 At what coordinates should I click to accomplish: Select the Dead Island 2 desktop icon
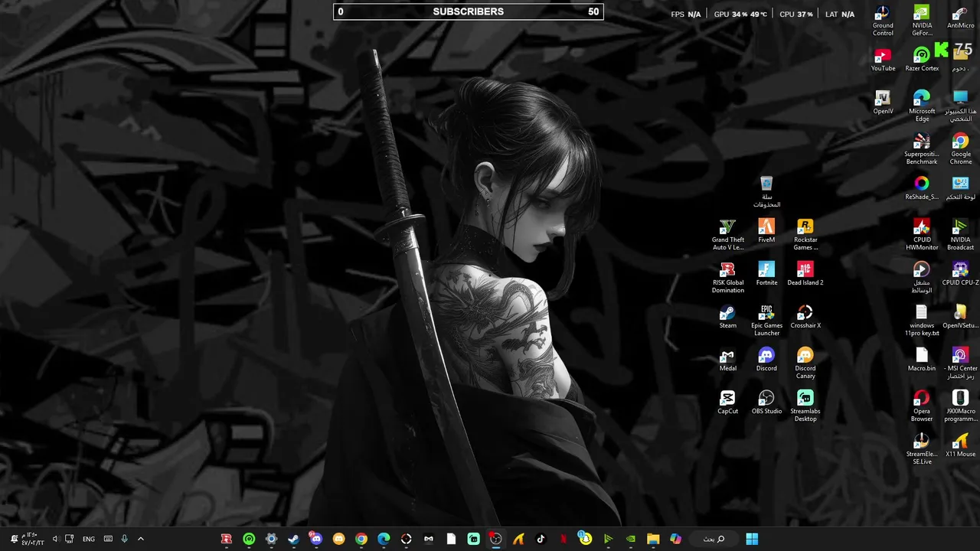(x=805, y=273)
